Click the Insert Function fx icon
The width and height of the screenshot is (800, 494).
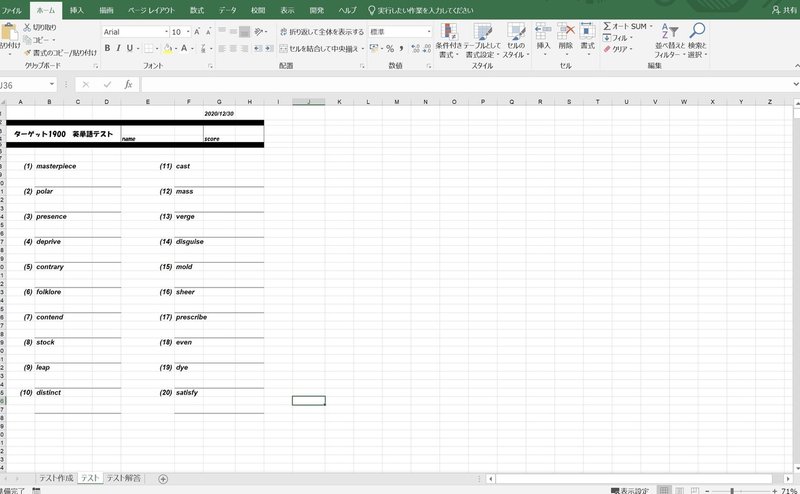[x=129, y=85]
